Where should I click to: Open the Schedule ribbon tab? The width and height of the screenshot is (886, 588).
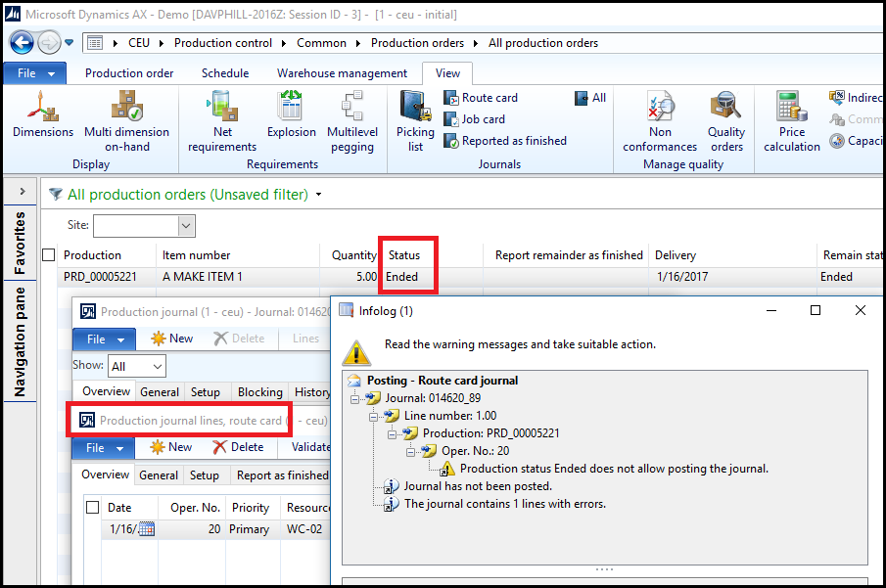(x=225, y=73)
